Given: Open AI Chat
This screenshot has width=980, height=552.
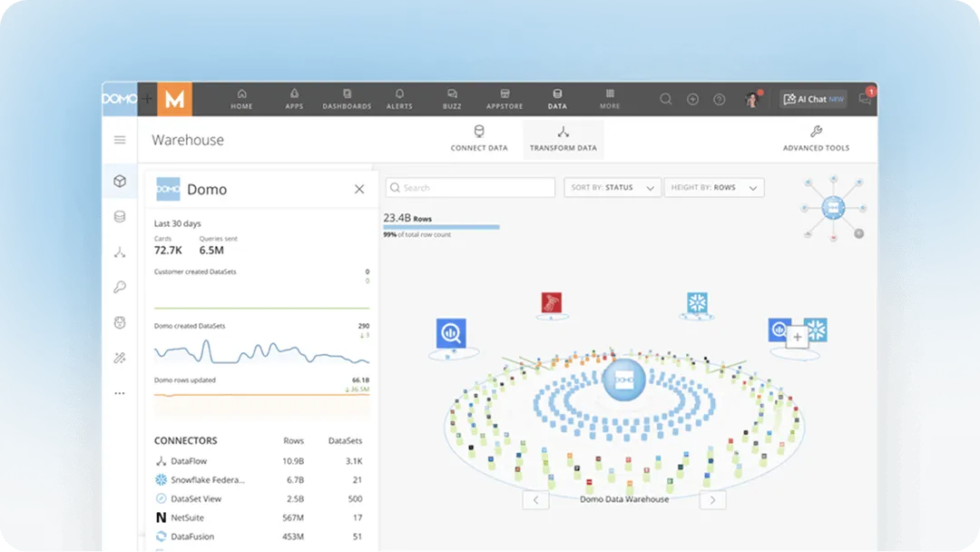Looking at the screenshot, I should (813, 99).
